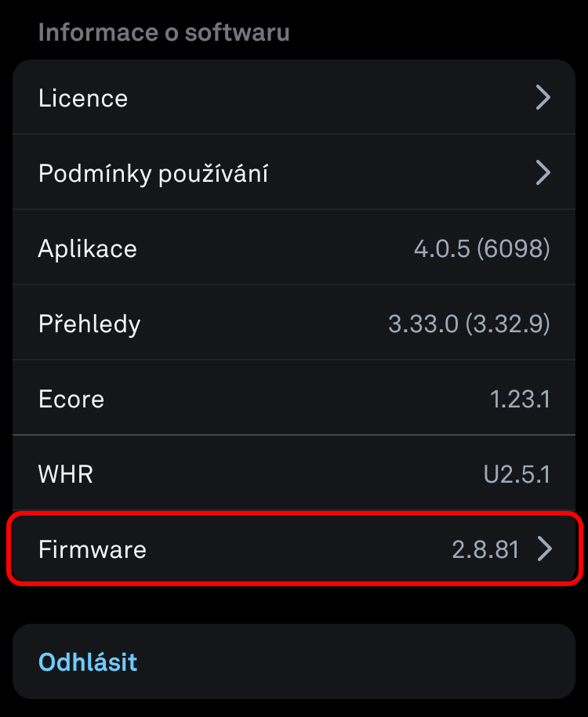Click the 3.33.0 (3.32.9) value
The image size is (588, 717).
[469, 324]
